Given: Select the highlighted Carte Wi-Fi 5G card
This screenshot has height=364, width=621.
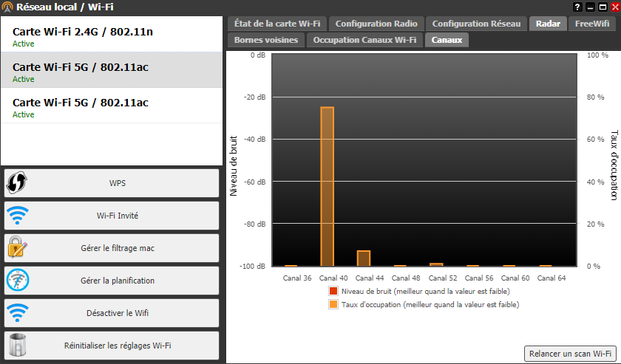Looking at the screenshot, I should pos(112,70).
